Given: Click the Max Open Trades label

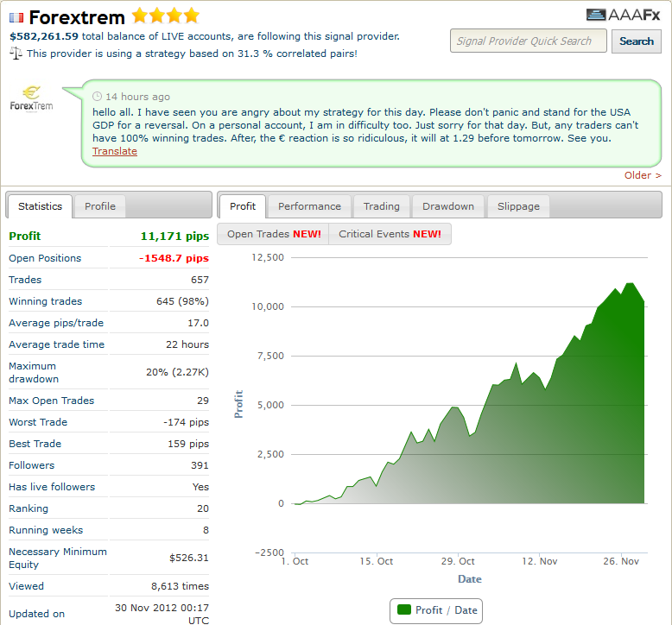Looking at the screenshot, I should click(52, 401).
